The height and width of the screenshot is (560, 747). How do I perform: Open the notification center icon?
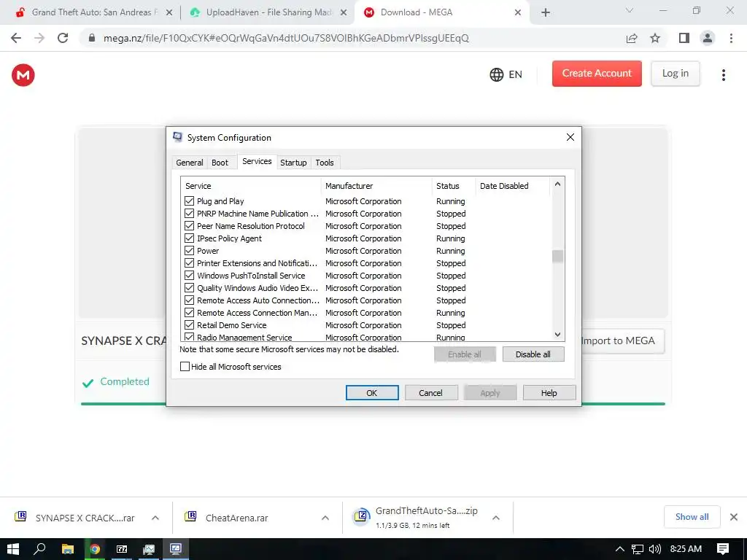point(723,549)
